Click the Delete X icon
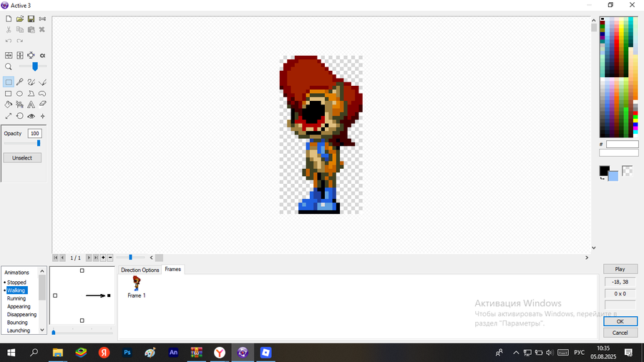Image resolution: width=644 pixels, height=362 pixels. pyautogui.click(x=42, y=29)
